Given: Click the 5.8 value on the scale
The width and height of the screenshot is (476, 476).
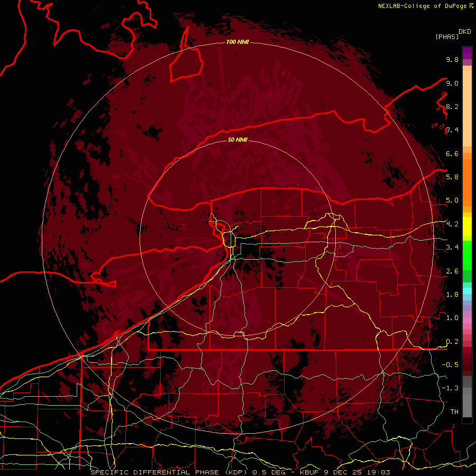Looking at the screenshot, I should (x=452, y=177).
